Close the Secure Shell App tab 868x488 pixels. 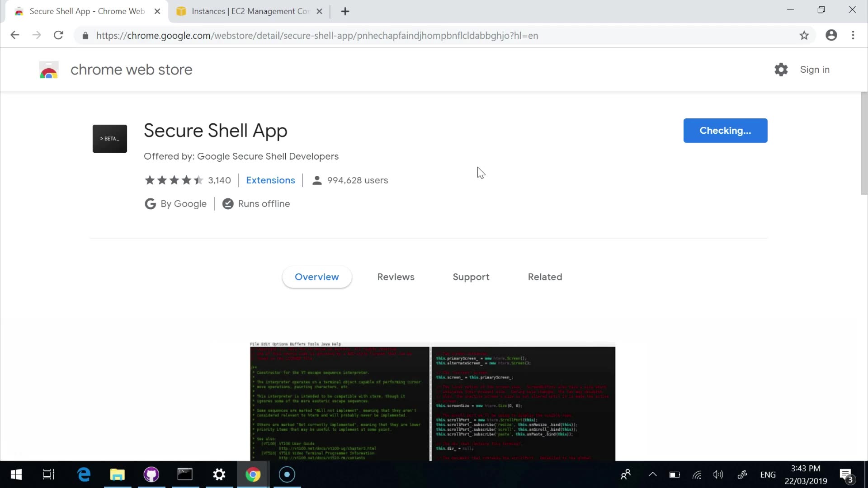click(x=157, y=11)
